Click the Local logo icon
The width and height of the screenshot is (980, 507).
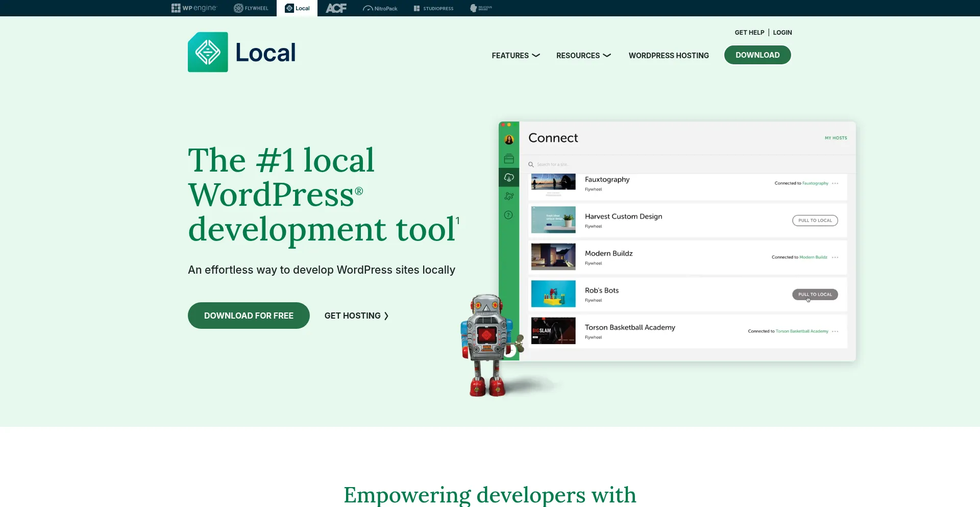[x=208, y=52]
